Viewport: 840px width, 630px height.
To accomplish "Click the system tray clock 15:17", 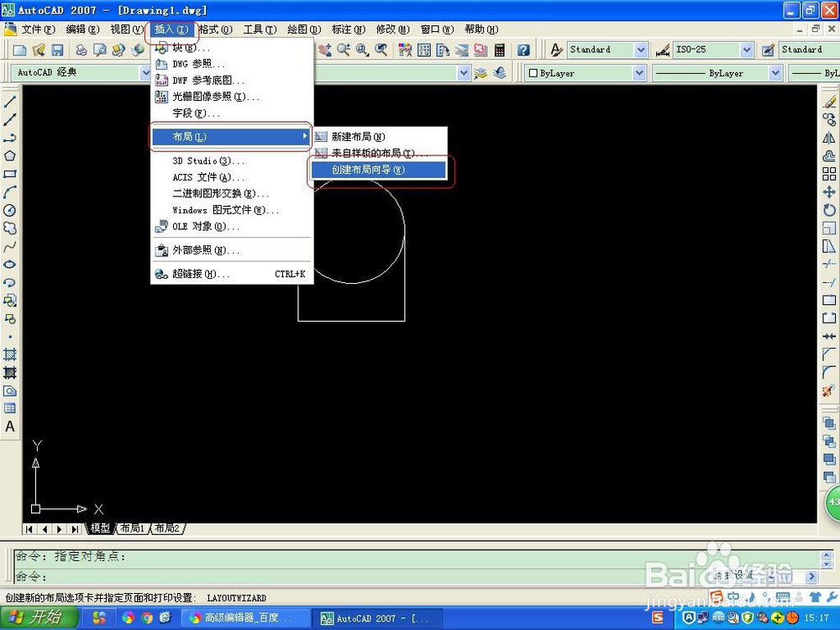I will coord(816,618).
